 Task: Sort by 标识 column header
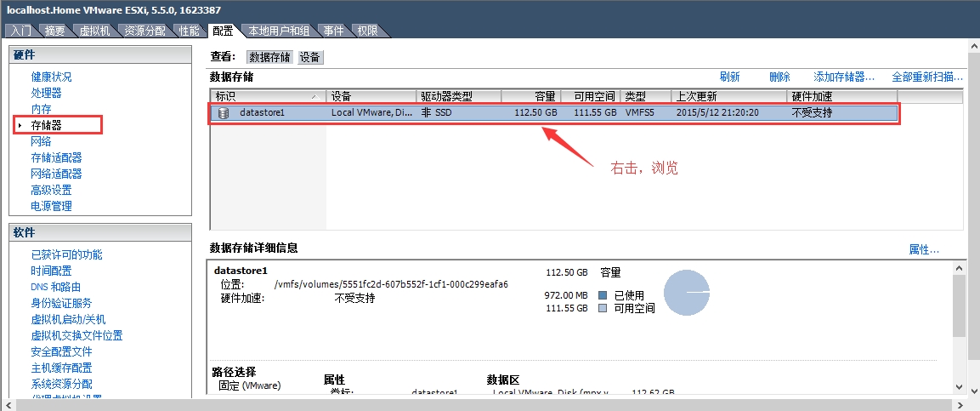click(268, 96)
